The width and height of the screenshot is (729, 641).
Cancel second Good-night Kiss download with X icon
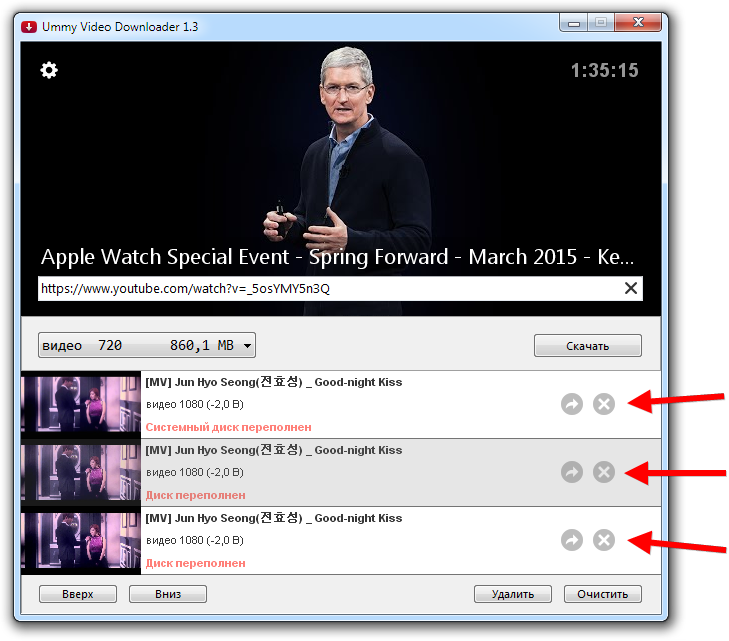604,472
